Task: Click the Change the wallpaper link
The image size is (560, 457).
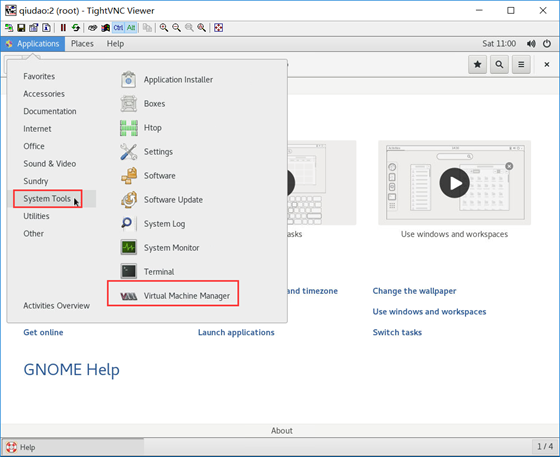Action: point(414,291)
